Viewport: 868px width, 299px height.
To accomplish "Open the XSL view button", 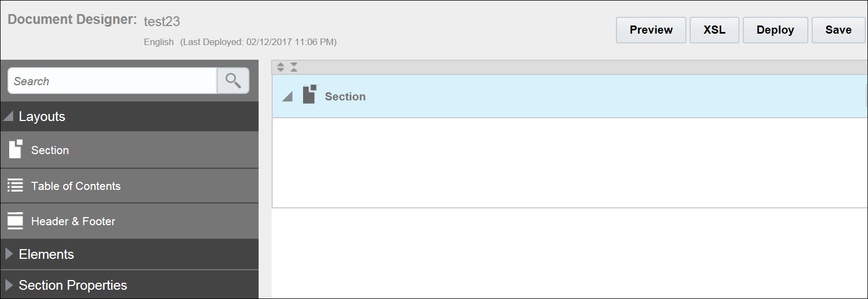I will 714,30.
